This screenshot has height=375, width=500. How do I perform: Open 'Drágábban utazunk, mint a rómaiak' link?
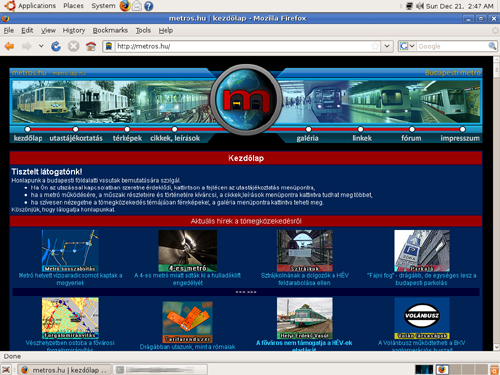point(187,347)
